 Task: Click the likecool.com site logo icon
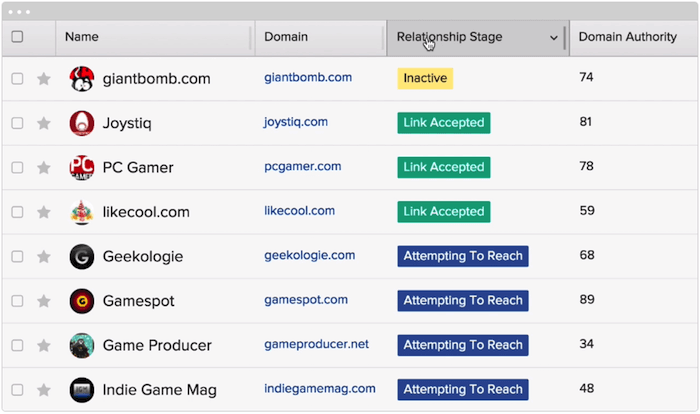point(82,212)
